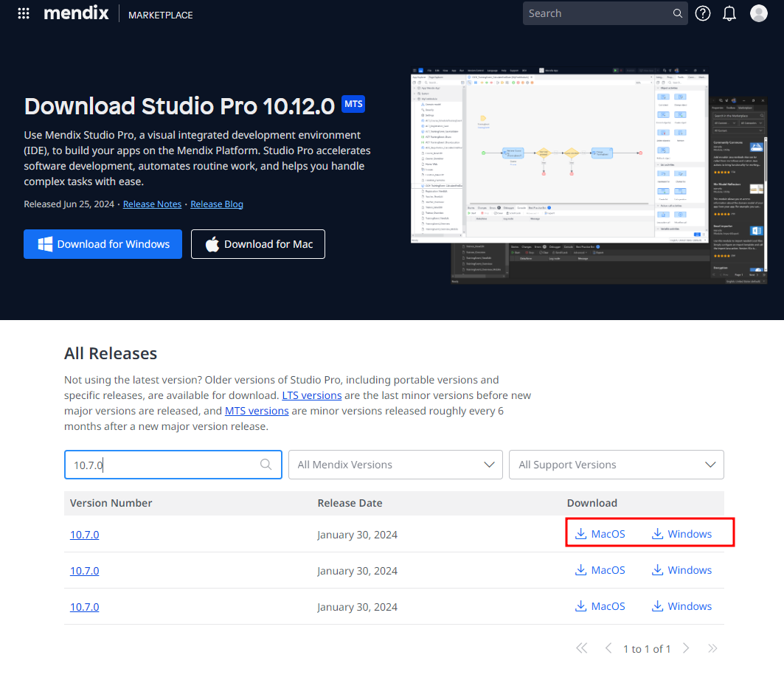Click the Mendix logo
This screenshot has height=680, width=784.
76,13
